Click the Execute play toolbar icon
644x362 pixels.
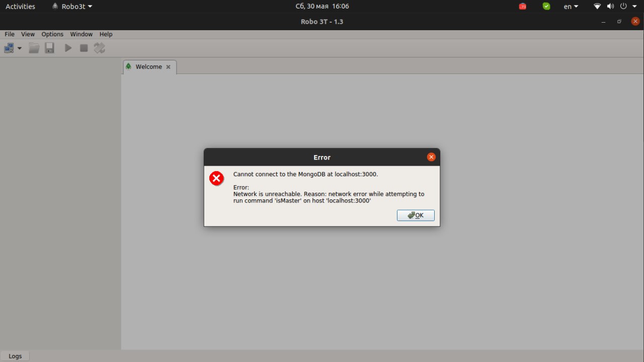point(68,48)
